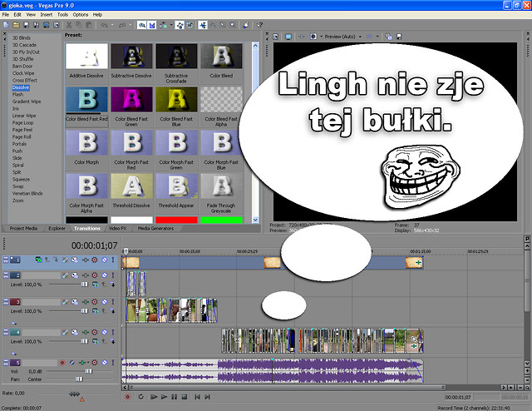This screenshot has width=532, height=411.
Task: Open the Tools menu
Action: 62,15
